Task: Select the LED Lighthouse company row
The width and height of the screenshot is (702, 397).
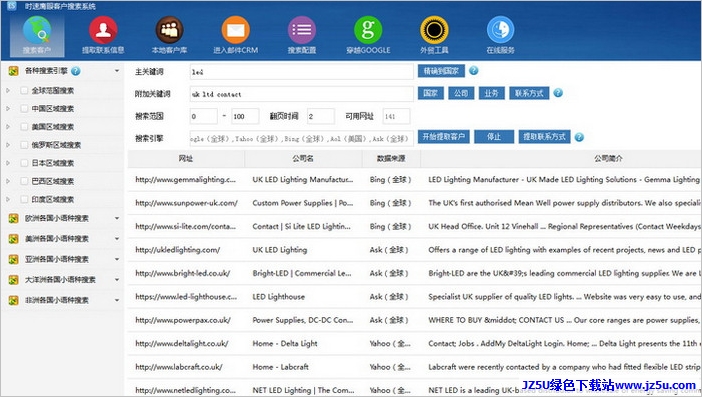Action: coord(415,297)
